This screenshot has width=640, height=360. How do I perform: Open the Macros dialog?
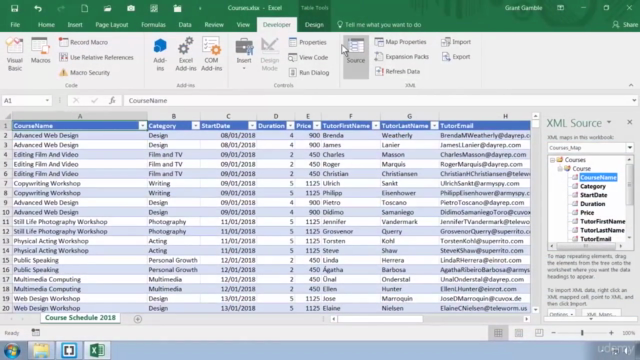pos(40,51)
